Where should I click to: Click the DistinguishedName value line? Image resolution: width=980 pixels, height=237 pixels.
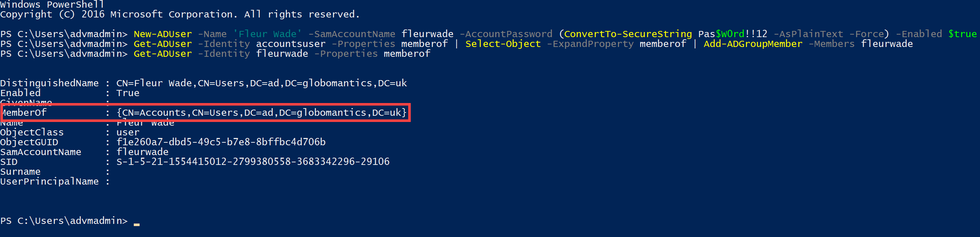tap(261, 83)
